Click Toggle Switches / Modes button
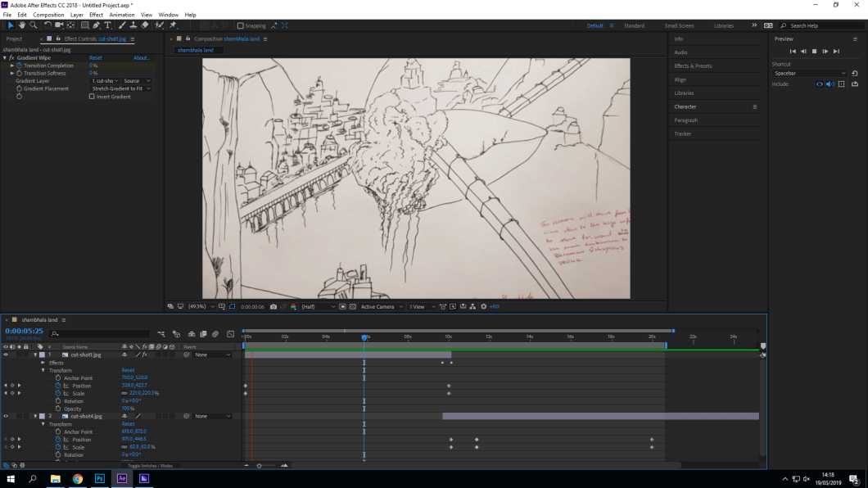Image resolution: width=868 pixels, height=488 pixels. (150, 466)
